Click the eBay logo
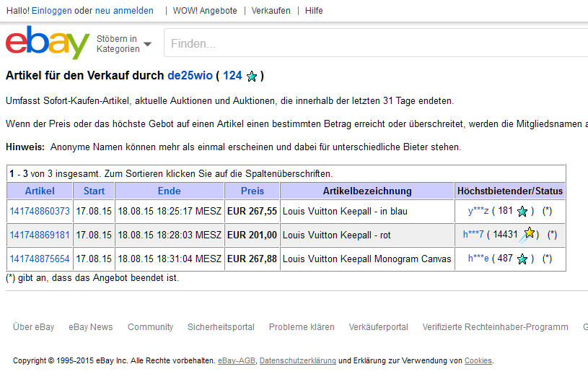This screenshot has height=377, width=588. click(48, 43)
